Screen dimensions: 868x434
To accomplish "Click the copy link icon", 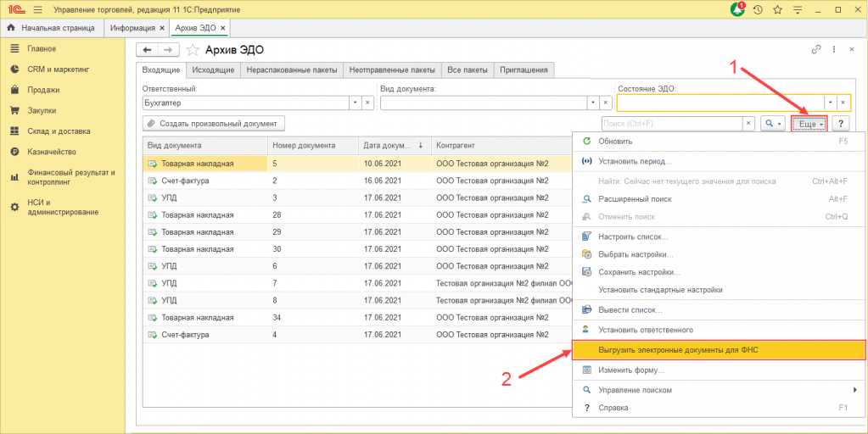I will click(816, 49).
